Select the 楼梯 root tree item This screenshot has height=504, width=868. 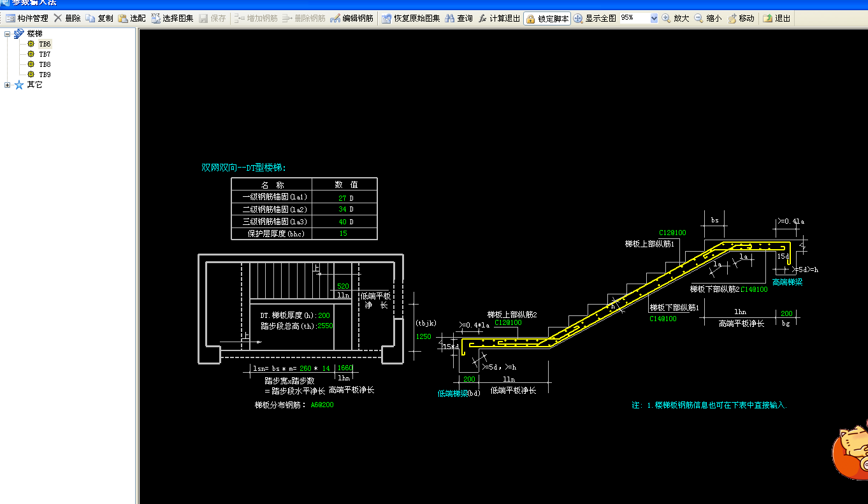tap(34, 34)
